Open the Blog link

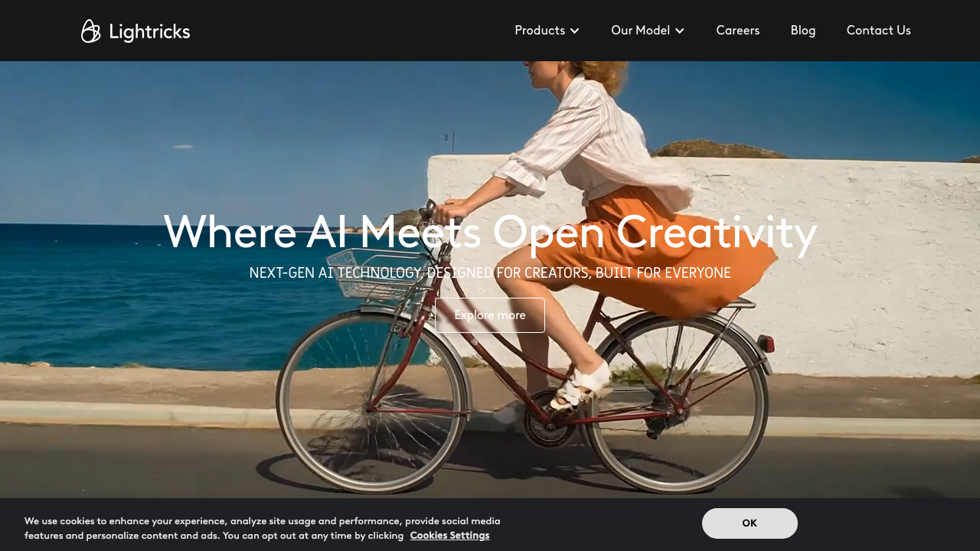[x=803, y=31]
